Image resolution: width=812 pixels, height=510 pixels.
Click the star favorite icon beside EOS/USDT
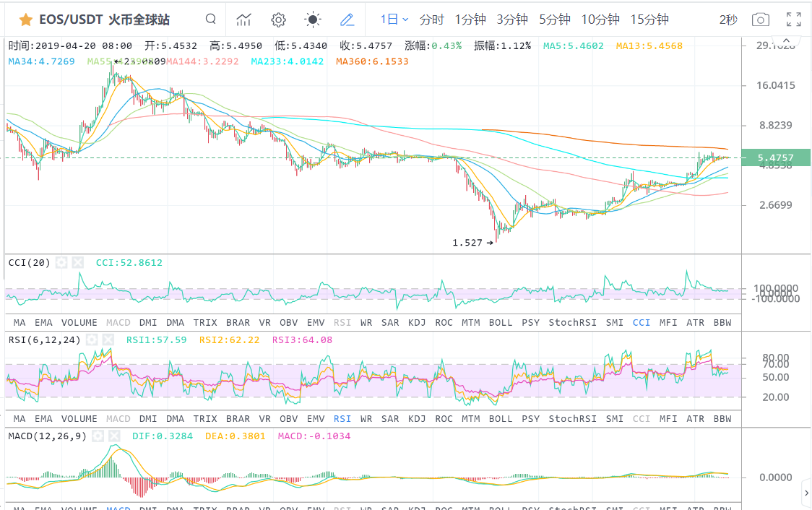(x=25, y=20)
